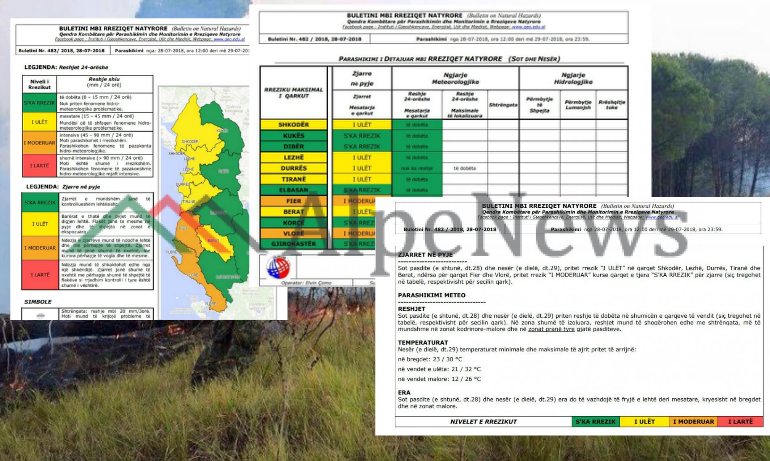770x461 pixels.
Task: Click the 'TEMPERATURAT' section heading
Action: [423, 343]
